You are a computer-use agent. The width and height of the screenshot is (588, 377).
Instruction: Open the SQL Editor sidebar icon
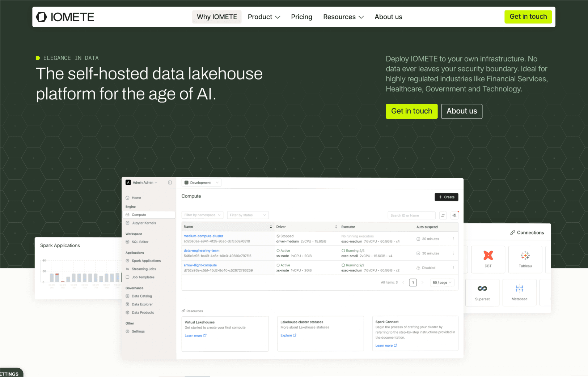(127, 242)
